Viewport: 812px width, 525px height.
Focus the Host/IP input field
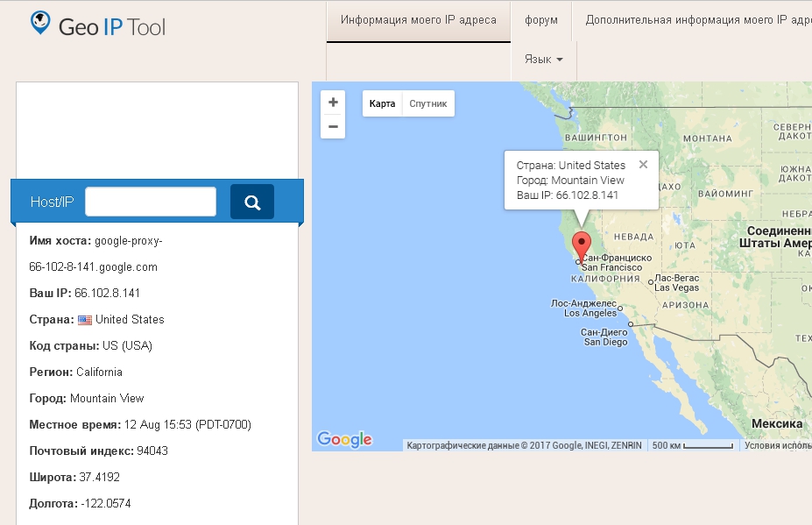click(151, 202)
